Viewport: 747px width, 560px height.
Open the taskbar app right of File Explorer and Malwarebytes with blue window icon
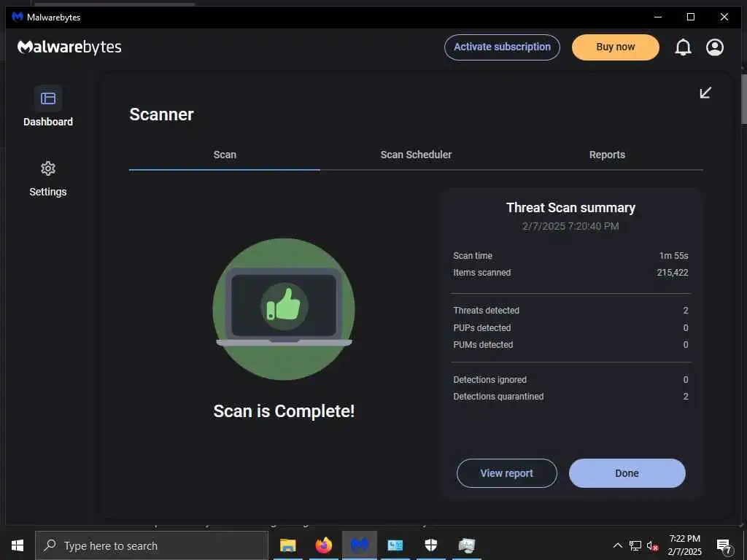(395, 545)
